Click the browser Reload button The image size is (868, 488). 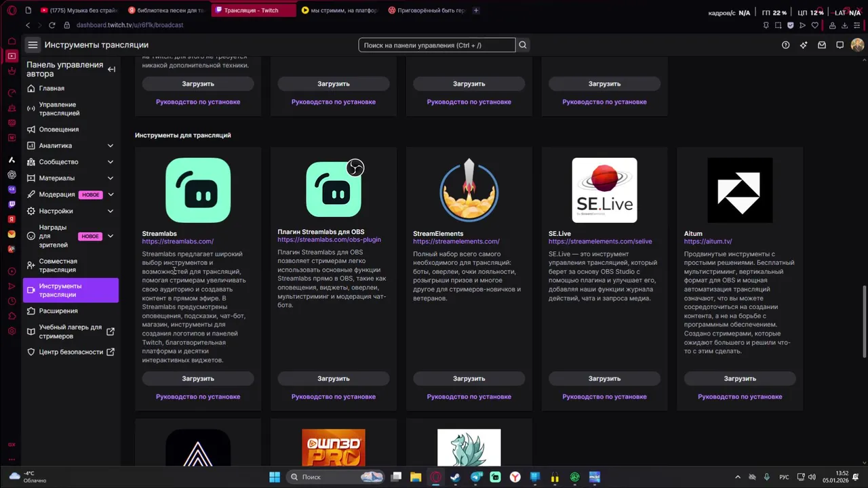point(52,25)
